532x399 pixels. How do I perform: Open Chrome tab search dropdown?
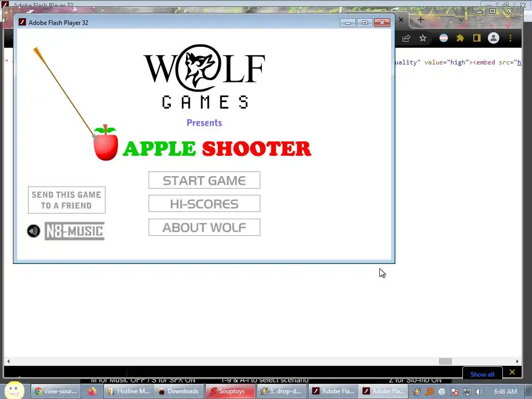coord(461,20)
